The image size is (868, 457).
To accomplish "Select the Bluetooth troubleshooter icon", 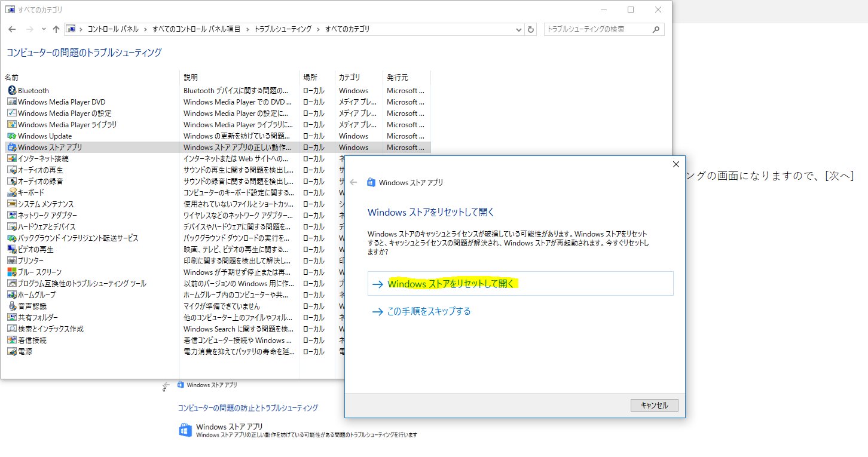I will [13, 90].
